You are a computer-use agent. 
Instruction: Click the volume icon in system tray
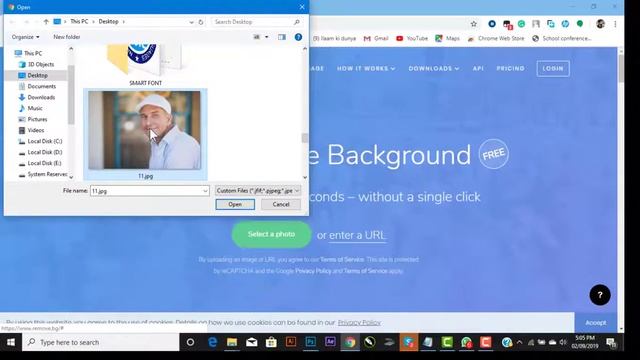tap(563, 342)
